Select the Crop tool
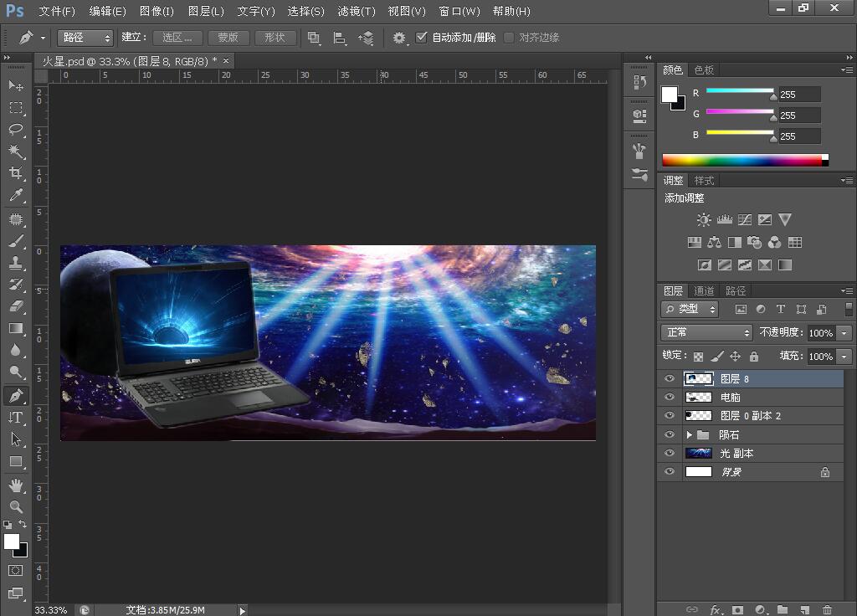The height and width of the screenshot is (616, 857). point(16,173)
